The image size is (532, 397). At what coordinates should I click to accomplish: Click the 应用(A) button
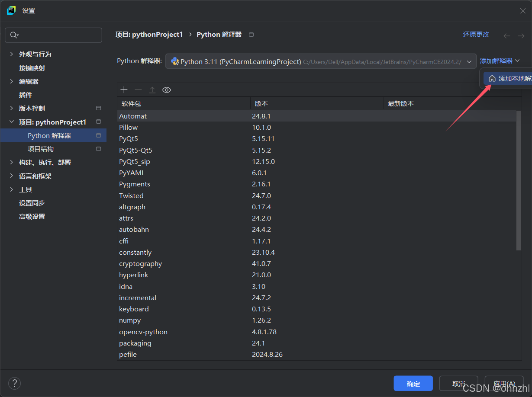point(504,384)
